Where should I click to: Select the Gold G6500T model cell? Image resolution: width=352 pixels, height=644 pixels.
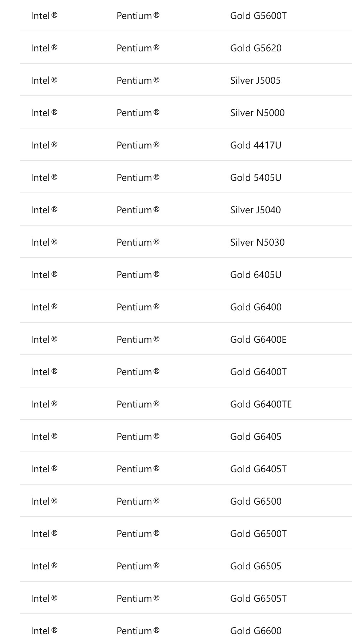point(258,534)
